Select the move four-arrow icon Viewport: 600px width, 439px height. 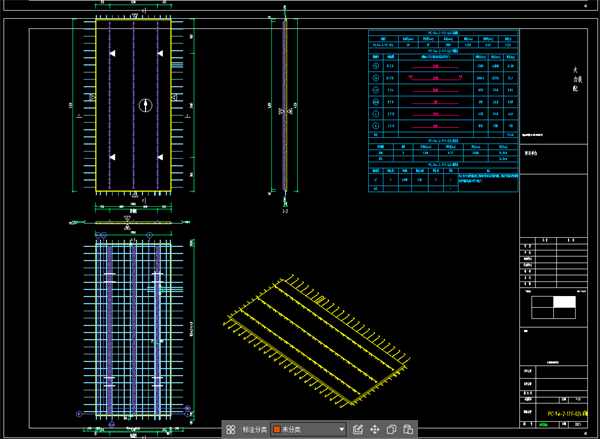(x=375, y=429)
